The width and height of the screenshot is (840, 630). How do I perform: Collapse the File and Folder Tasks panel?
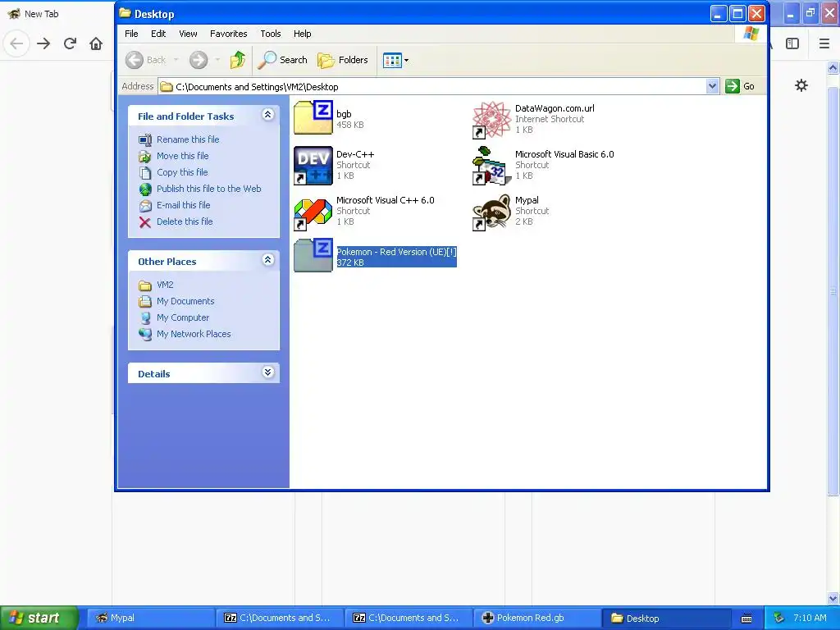[268, 115]
